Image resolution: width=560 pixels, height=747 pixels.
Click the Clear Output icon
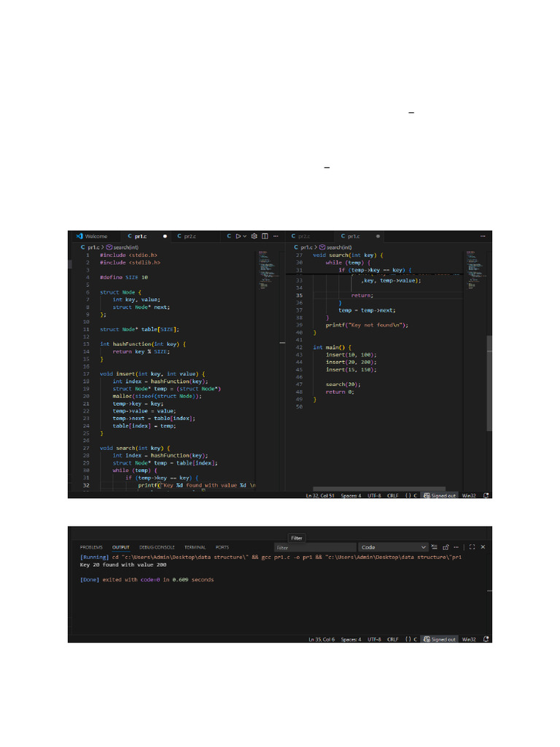click(x=435, y=547)
